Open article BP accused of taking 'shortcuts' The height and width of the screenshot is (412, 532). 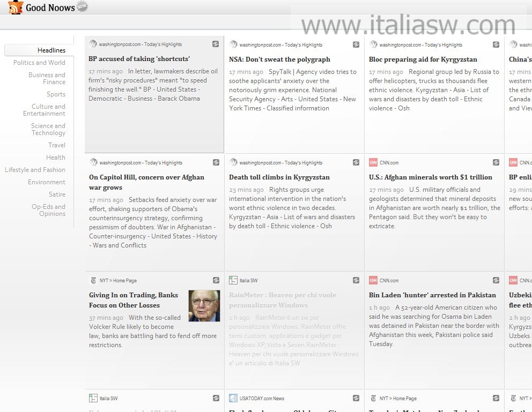pyautogui.click(x=139, y=59)
